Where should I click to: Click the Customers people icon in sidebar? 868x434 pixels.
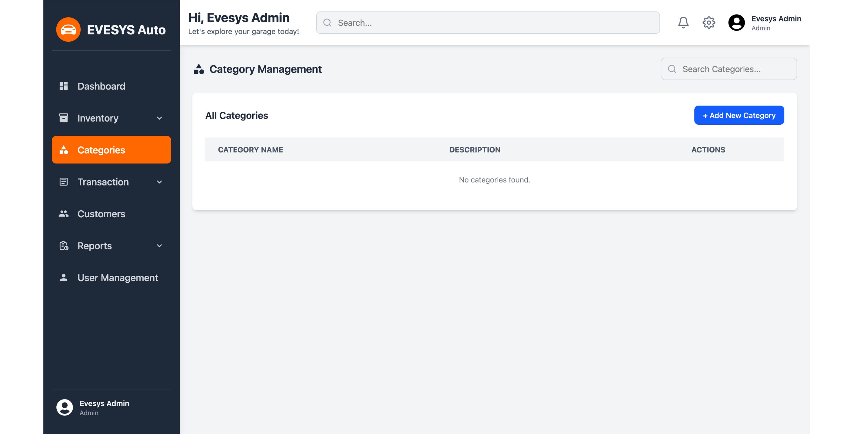[x=63, y=214]
